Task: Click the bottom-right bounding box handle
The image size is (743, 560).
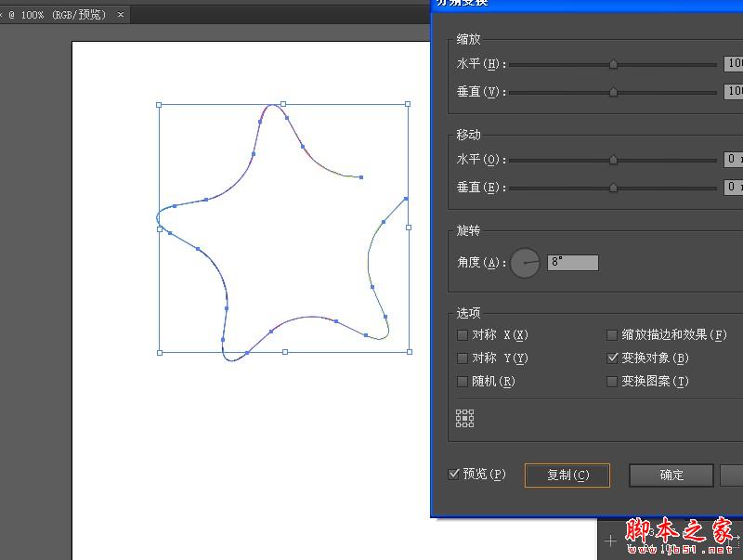Action: [410, 352]
